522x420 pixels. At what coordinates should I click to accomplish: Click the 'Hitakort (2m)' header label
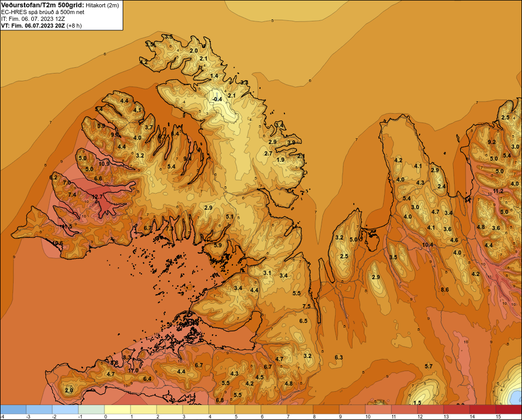pos(102,5)
